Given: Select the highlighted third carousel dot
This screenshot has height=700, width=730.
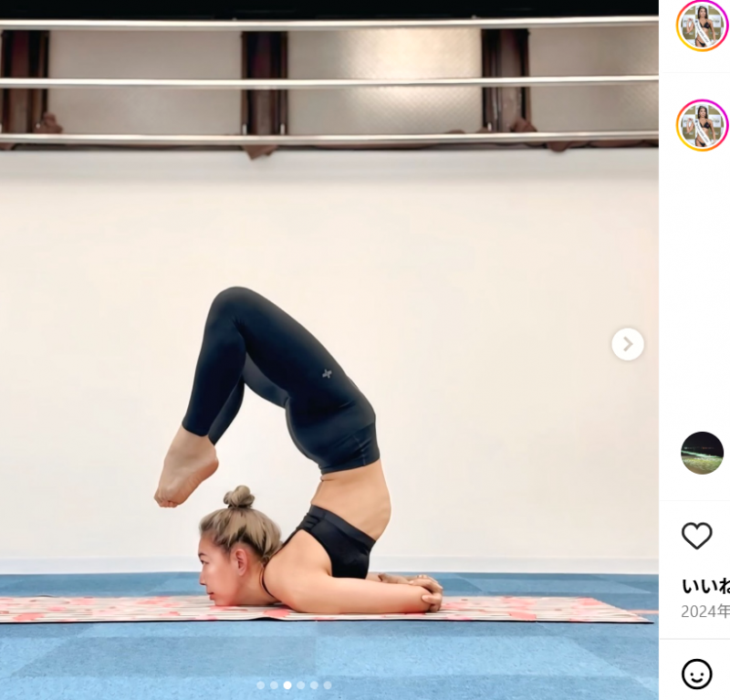Looking at the screenshot, I should tap(287, 685).
